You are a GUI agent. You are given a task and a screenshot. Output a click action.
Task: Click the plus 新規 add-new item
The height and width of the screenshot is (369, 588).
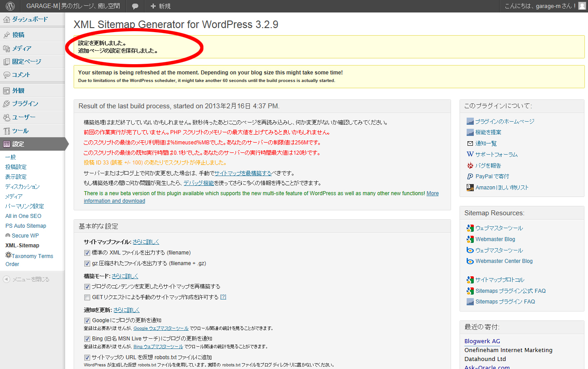pos(161,6)
